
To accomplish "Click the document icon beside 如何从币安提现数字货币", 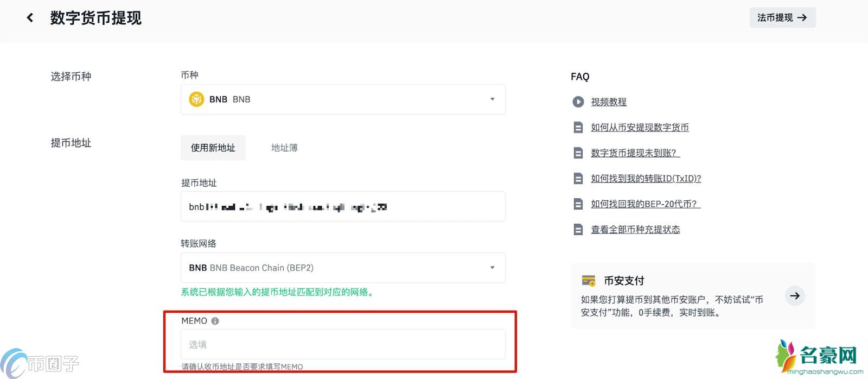I will click(578, 128).
